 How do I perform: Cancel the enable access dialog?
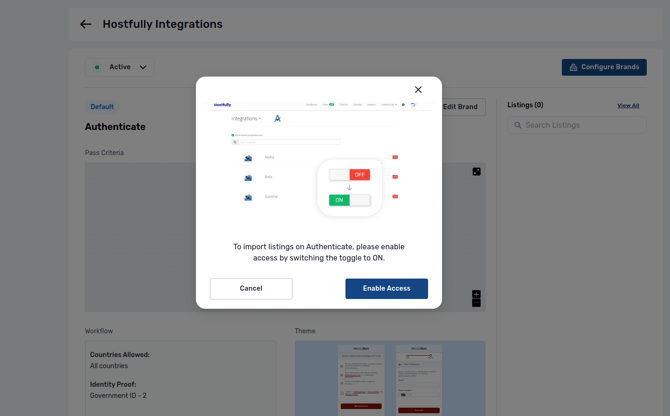[251, 288]
